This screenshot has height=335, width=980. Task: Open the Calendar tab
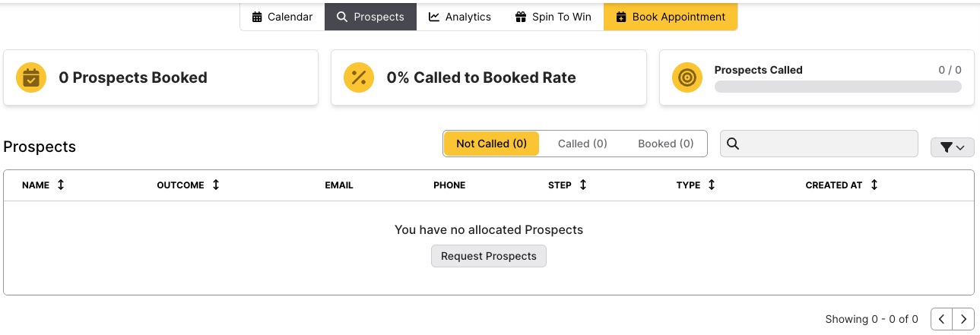point(282,17)
